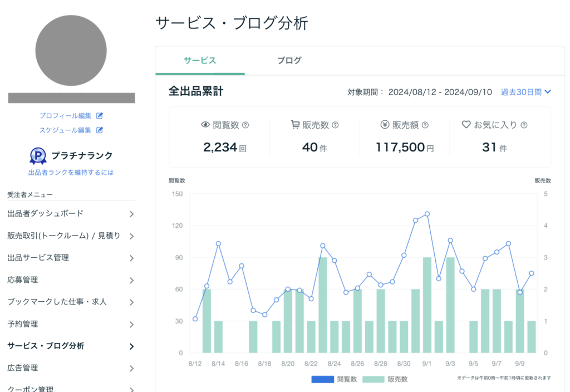Image resolution: width=570 pixels, height=392 pixels.
Task: Click the 9/1 peak data point on chart
Action: click(x=427, y=214)
